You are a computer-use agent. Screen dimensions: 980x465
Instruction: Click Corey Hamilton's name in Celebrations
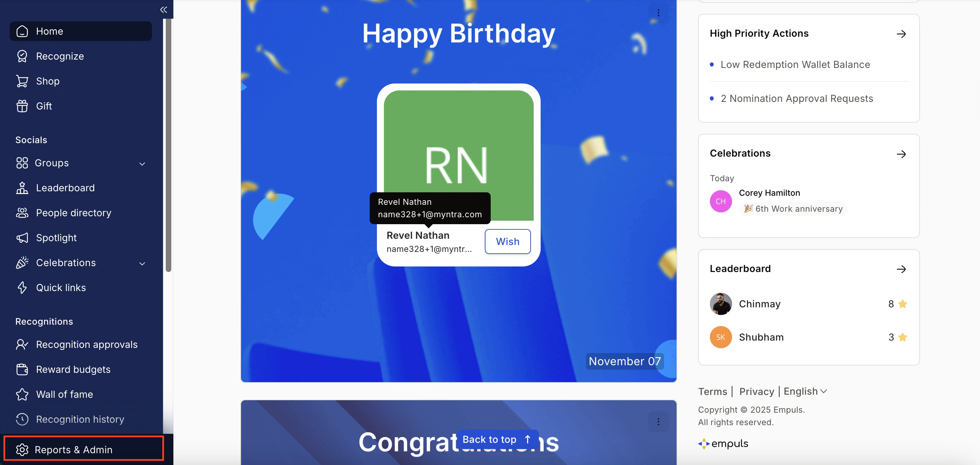coord(769,193)
